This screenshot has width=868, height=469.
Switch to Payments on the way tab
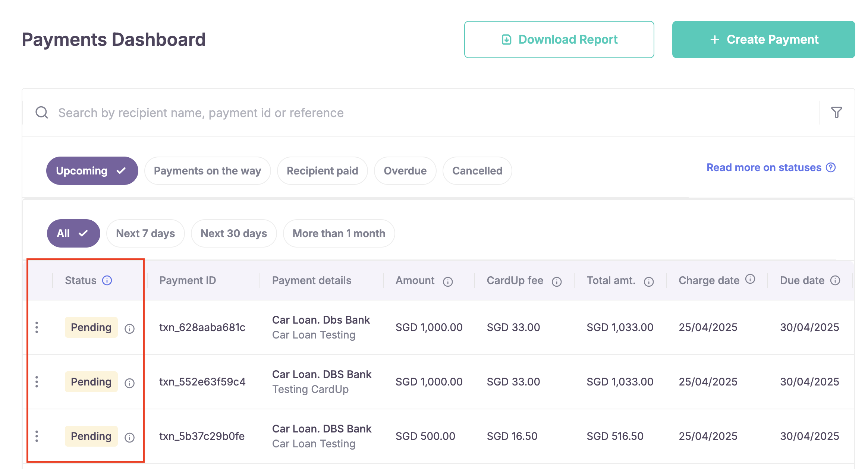pos(207,171)
